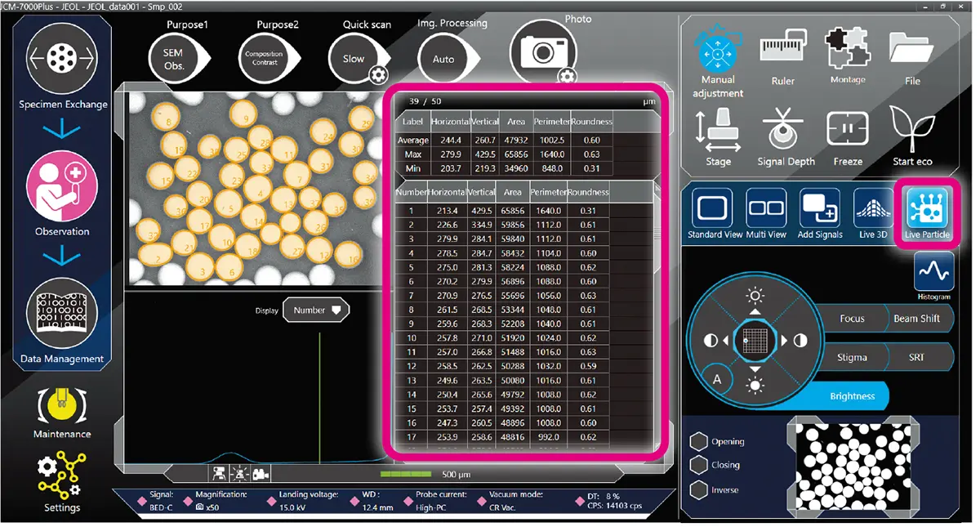
Task: Select the Beam Shift button
Action: click(916, 319)
